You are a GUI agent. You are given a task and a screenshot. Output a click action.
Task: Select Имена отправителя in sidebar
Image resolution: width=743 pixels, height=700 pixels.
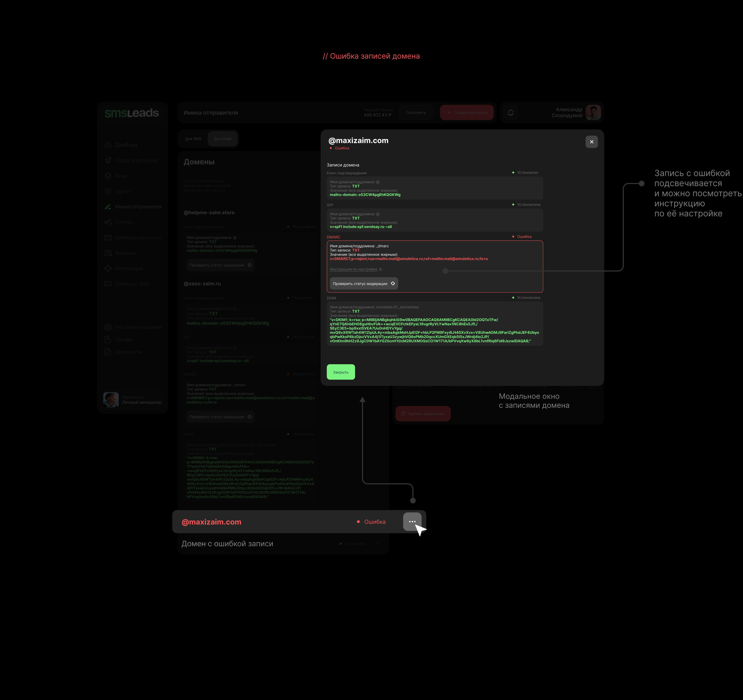click(x=138, y=207)
